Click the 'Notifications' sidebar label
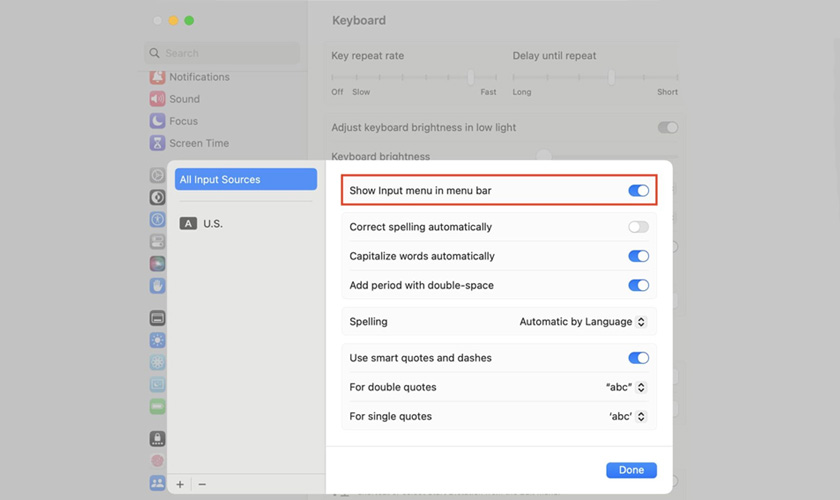The width and height of the screenshot is (840, 500). [199, 77]
